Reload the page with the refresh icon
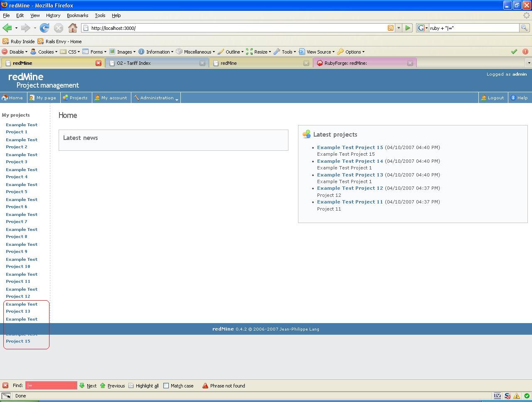This screenshot has width=532, height=402. pyautogui.click(x=44, y=28)
